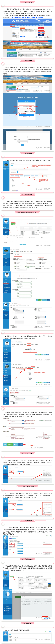
Task: Select the yellow note 注意：带星号的采填项为考生必填项
Action: tap(27, 212)
